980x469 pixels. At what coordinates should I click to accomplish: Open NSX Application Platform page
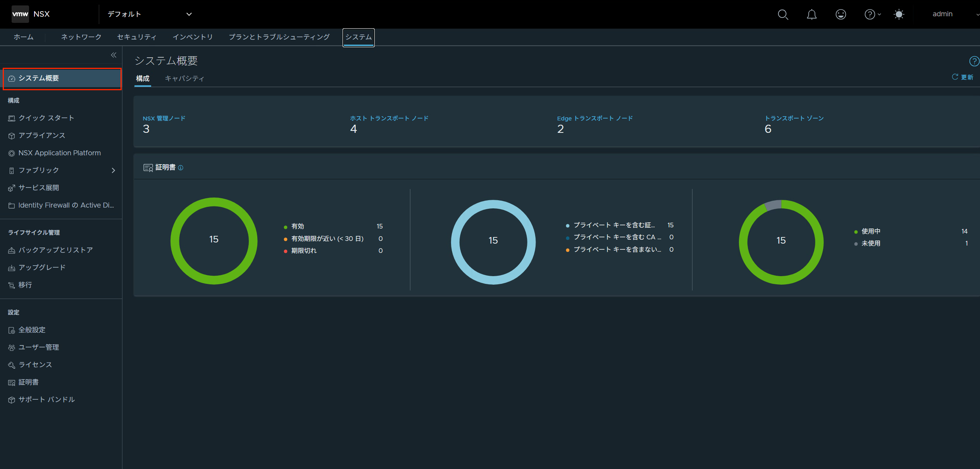60,153
